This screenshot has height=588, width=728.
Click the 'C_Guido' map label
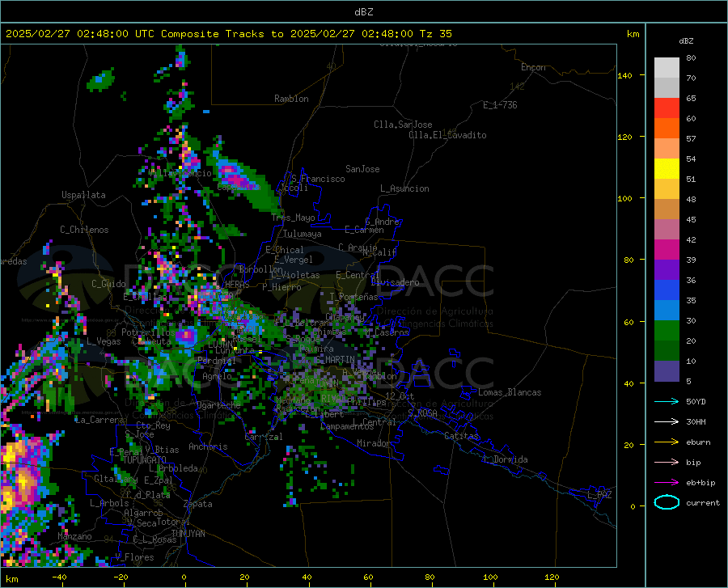[108, 284]
